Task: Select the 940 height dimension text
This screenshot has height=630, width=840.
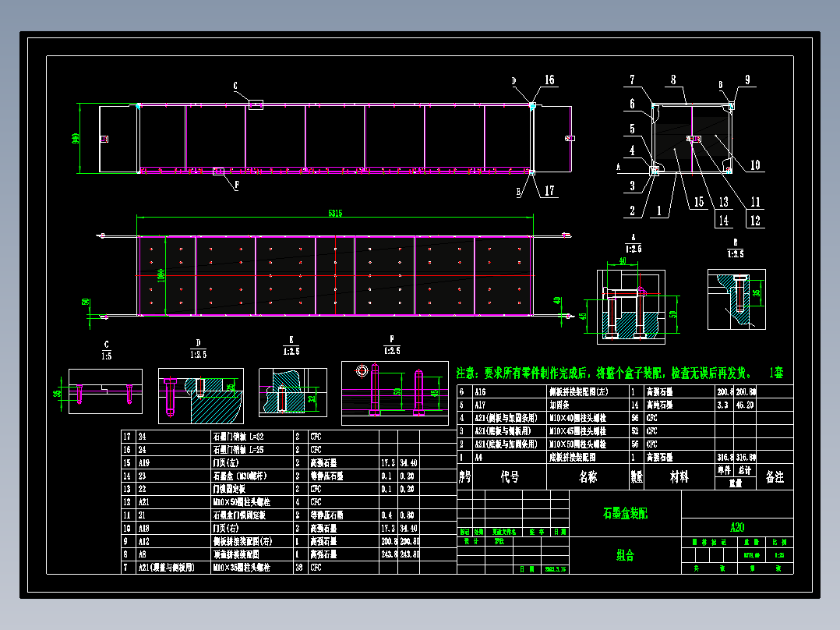Action: pos(75,138)
